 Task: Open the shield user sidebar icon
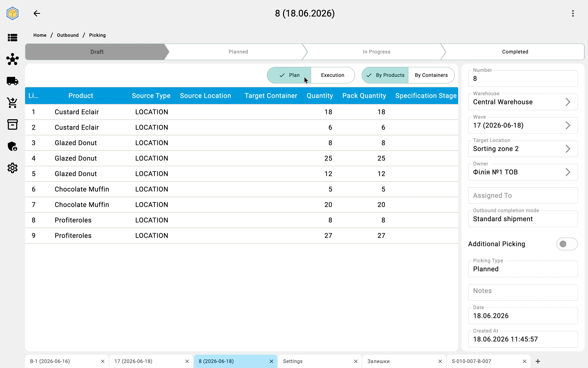[x=12, y=146]
